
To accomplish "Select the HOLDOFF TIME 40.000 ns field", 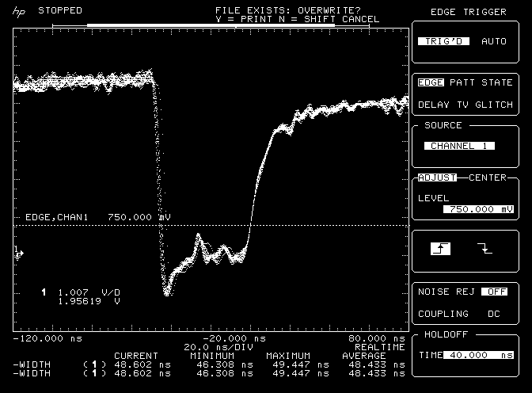I will [477, 355].
